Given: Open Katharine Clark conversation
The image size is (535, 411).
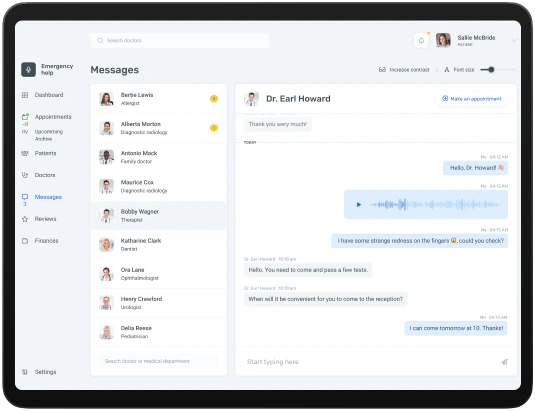Looking at the screenshot, I should [x=159, y=245].
